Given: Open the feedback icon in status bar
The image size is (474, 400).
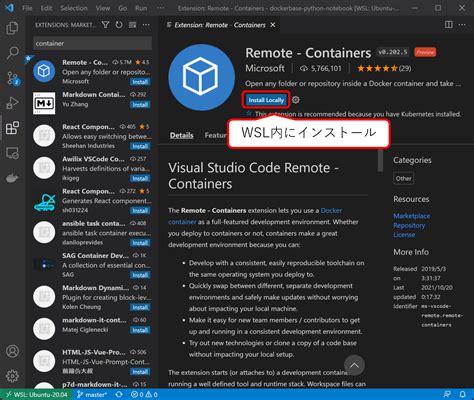Looking at the screenshot, I should point(447,395).
